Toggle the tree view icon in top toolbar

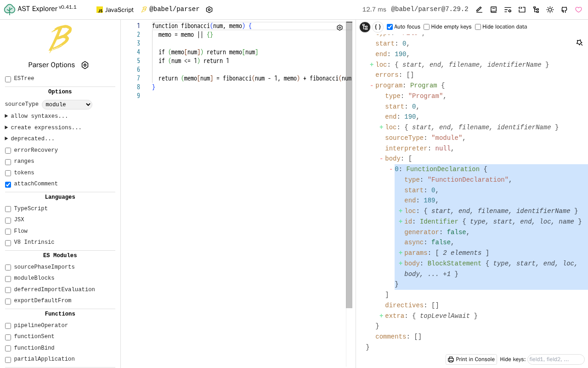(536, 10)
